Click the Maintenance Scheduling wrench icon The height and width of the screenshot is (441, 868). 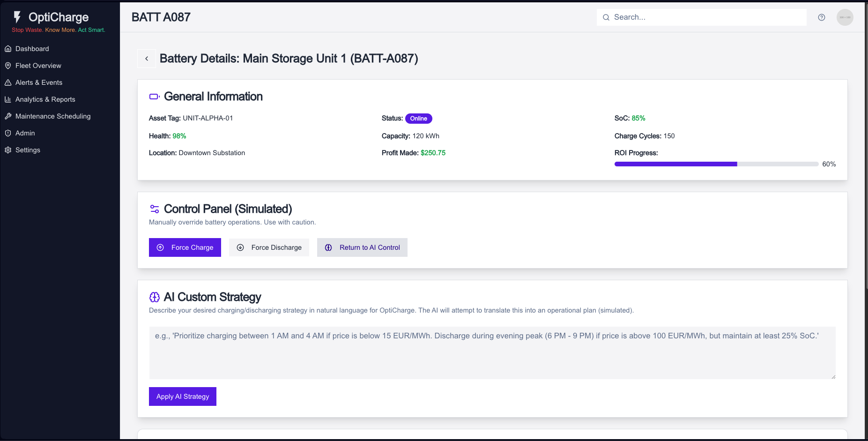[8, 116]
